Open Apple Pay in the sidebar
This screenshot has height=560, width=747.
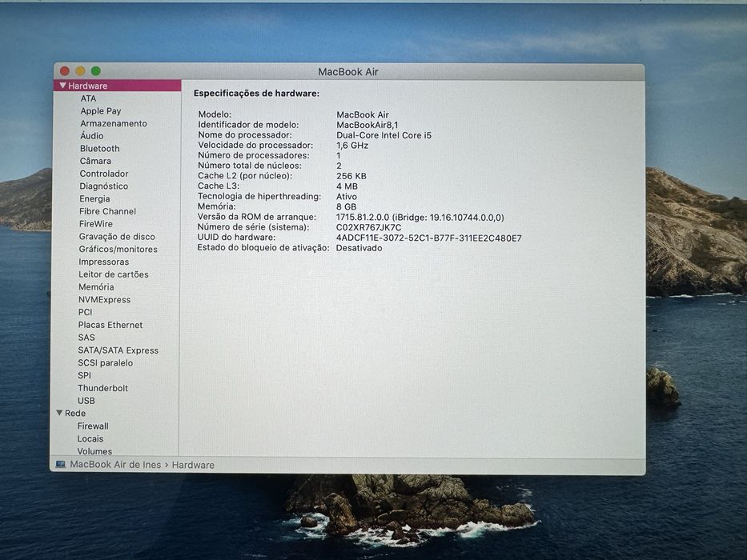[101, 111]
